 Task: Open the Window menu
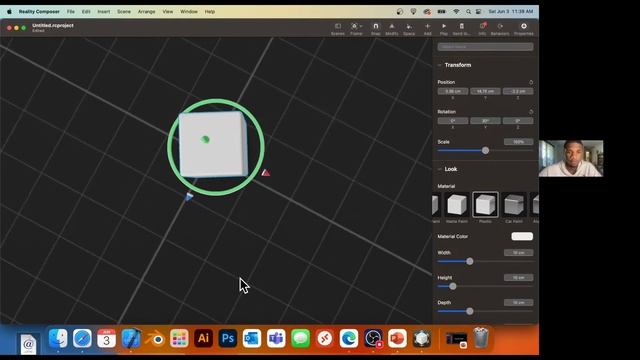click(189, 11)
